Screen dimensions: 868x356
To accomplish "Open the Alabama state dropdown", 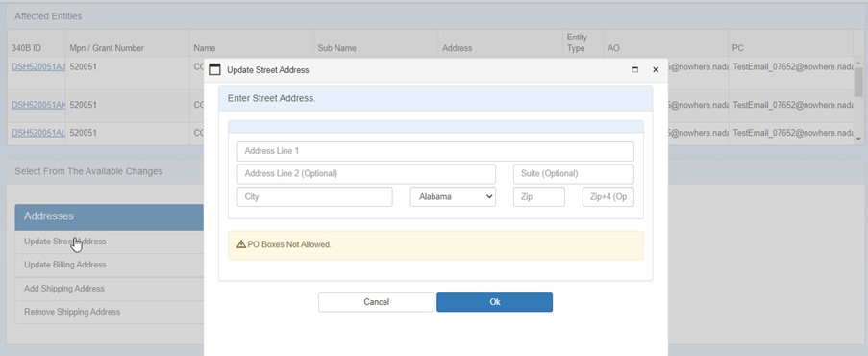I will (x=453, y=197).
